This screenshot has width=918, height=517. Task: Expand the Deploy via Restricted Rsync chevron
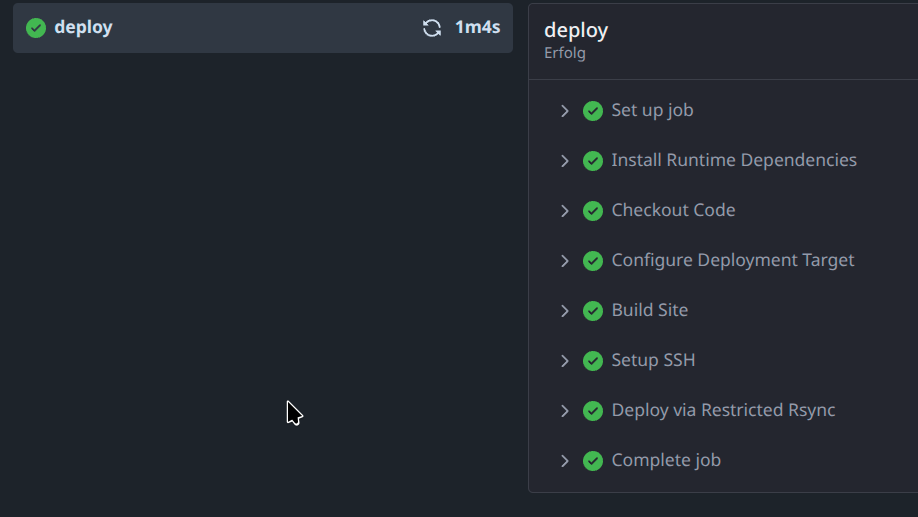coord(565,411)
